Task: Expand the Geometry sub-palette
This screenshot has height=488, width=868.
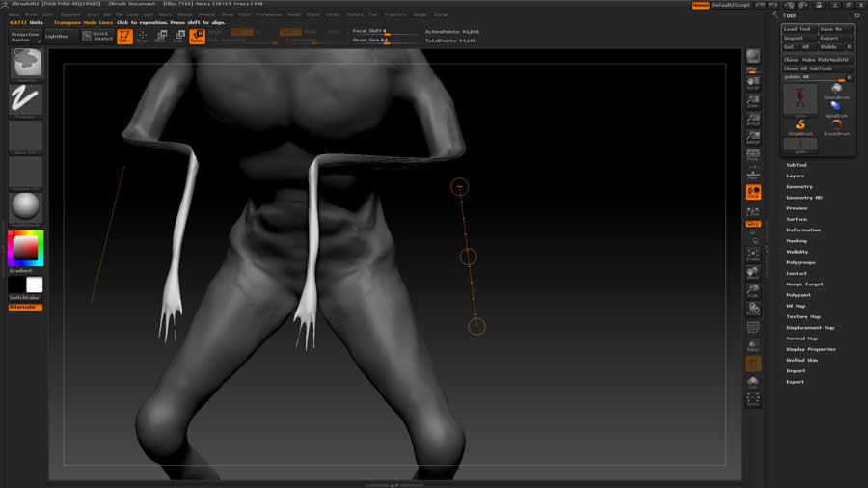Action: [x=800, y=186]
